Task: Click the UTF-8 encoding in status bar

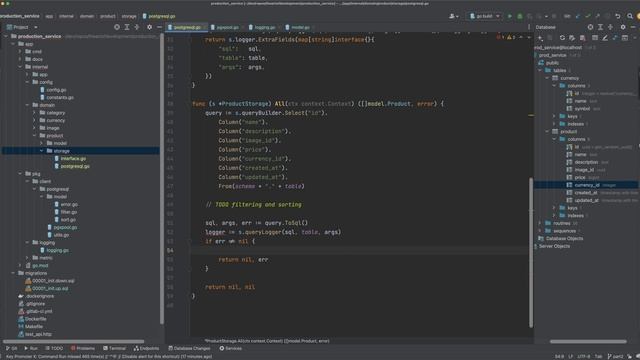Action: (584, 356)
